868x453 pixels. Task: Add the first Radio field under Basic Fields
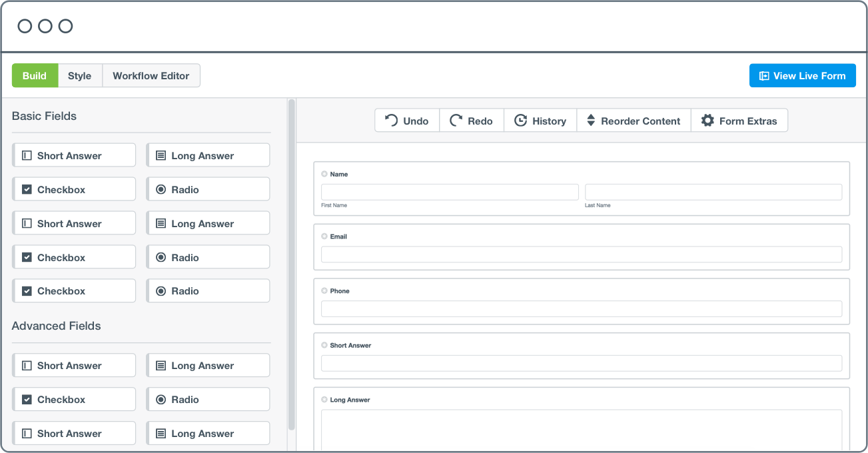point(208,189)
